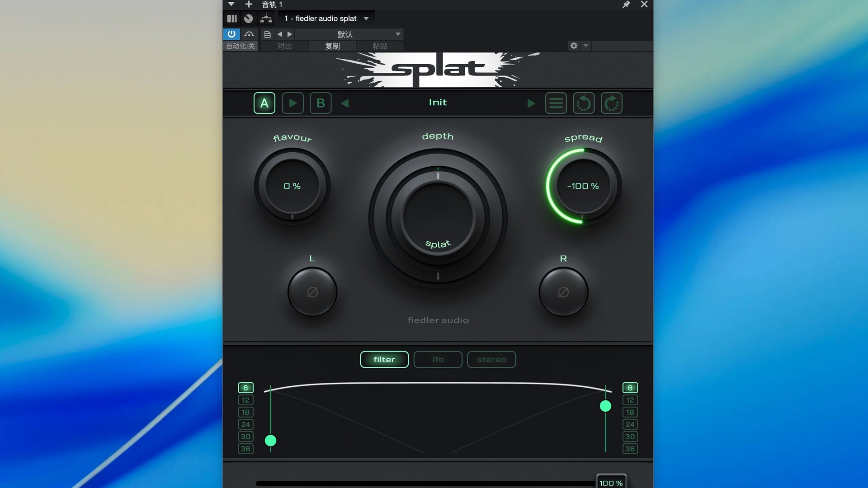Click the bars icon in the plugin header
Screen dimensions: 868x488
tap(232, 19)
